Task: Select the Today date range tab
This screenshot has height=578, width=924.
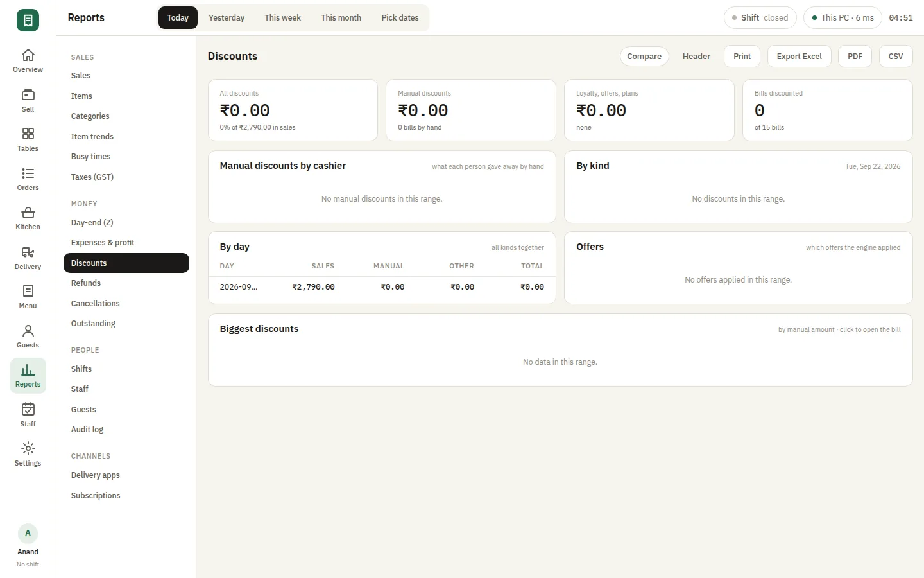Action: [x=178, y=18]
